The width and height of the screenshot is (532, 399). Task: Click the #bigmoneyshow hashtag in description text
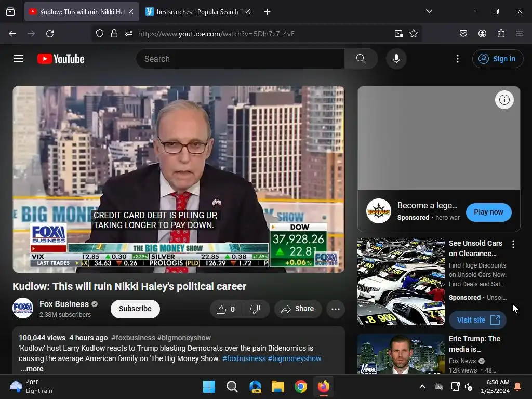(295, 358)
